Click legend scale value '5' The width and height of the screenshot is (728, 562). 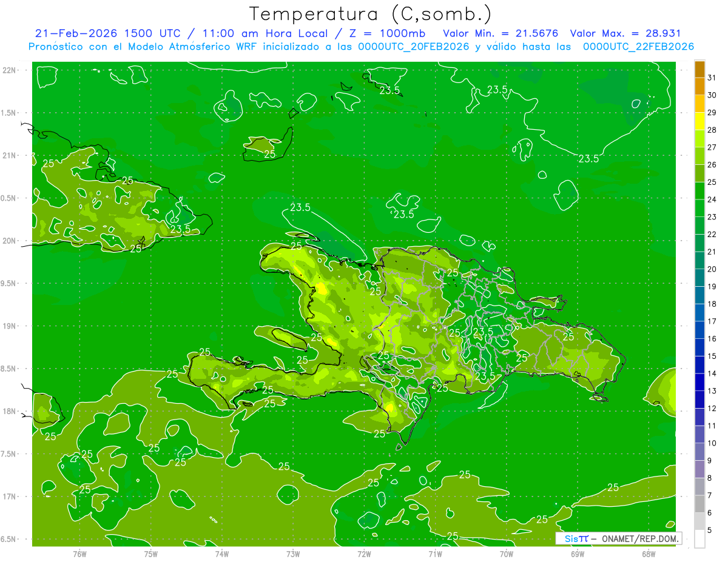pyautogui.click(x=709, y=530)
